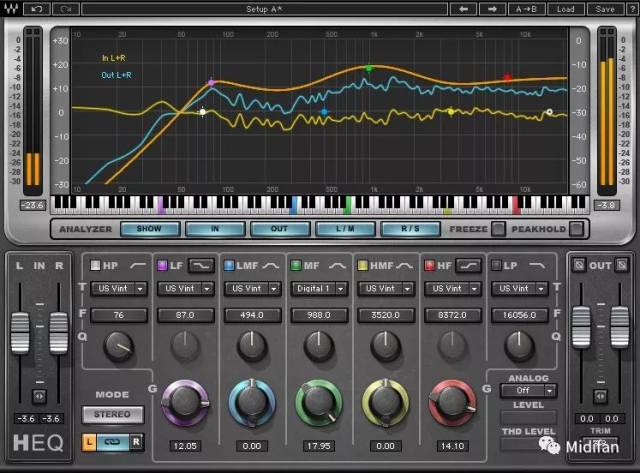Toggle the yellow HMF band on/off
The height and width of the screenshot is (473, 640).
362,266
